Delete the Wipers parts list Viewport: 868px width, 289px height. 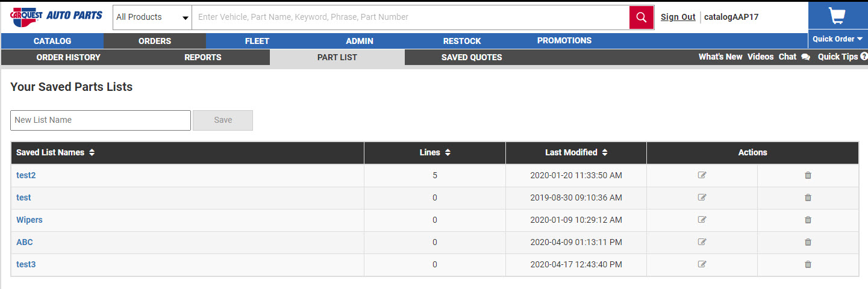click(808, 220)
